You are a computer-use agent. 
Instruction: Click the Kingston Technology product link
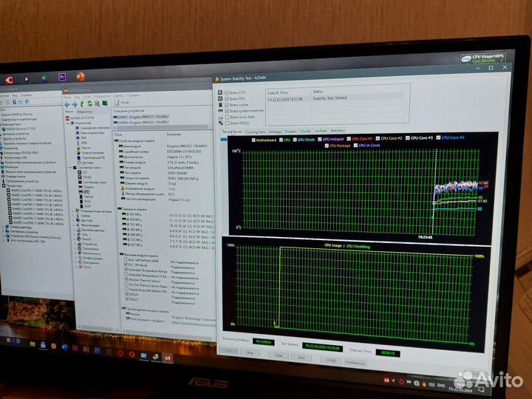[194, 324]
